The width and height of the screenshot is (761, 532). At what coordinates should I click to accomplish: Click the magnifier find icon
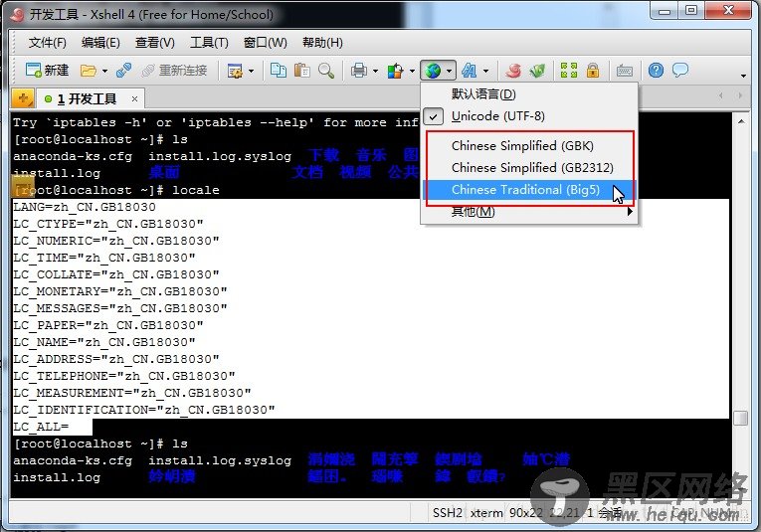pos(326,71)
